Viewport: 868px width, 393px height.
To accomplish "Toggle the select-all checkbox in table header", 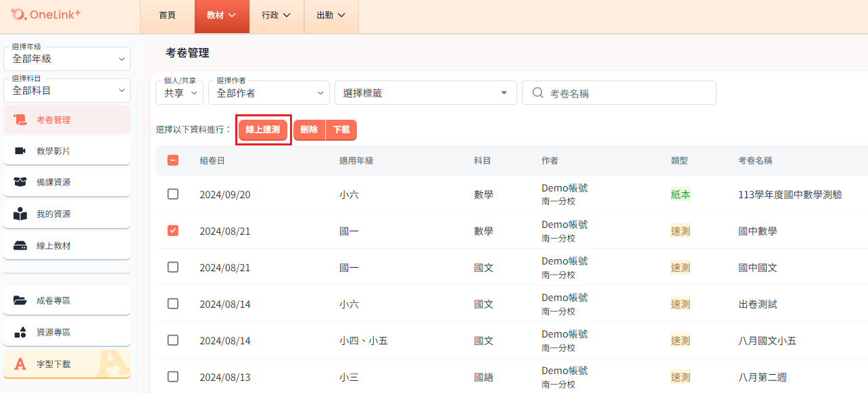I will 173,160.
